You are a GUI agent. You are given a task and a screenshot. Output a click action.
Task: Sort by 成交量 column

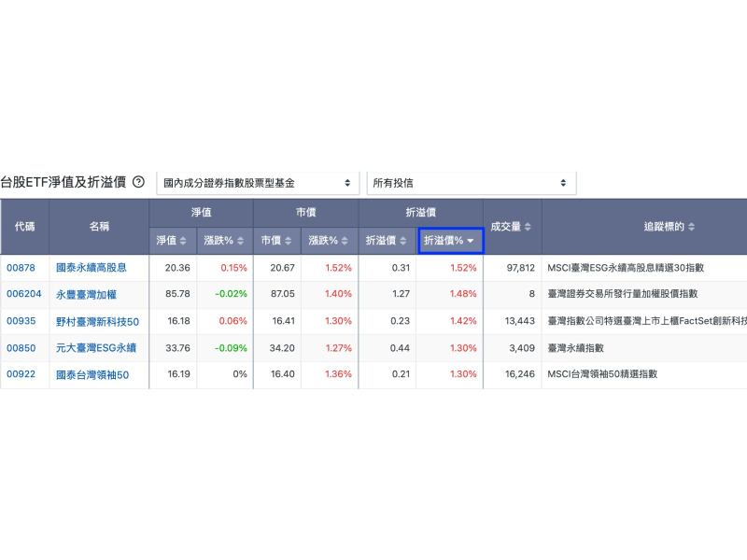coord(529,227)
